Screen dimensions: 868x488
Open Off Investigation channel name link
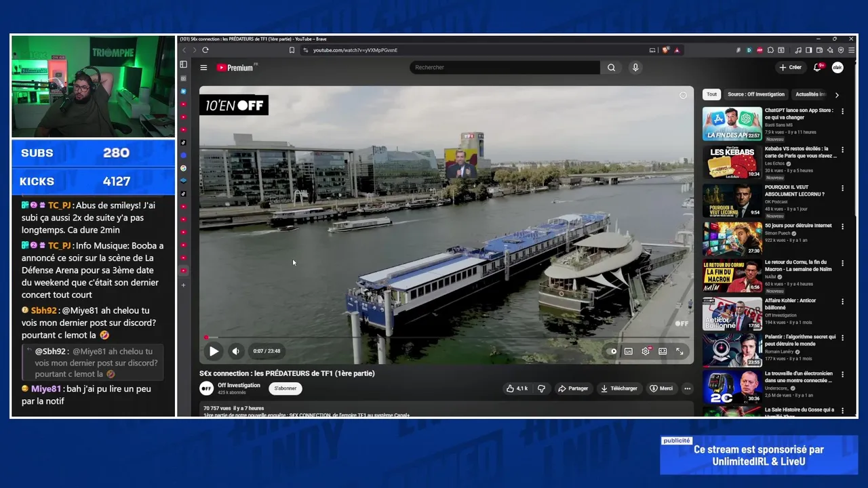tap(239, 385)
